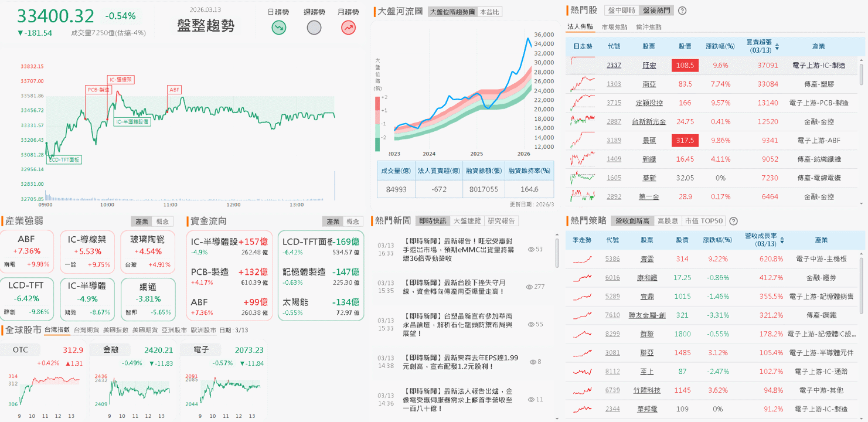Read news about 東森去年EPS達1.99元
868x422 pixels.
pos(461,362)
